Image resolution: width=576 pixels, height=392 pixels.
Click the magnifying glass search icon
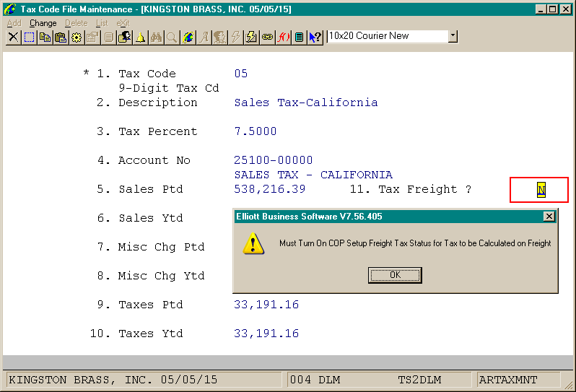(x=172, y=37)
